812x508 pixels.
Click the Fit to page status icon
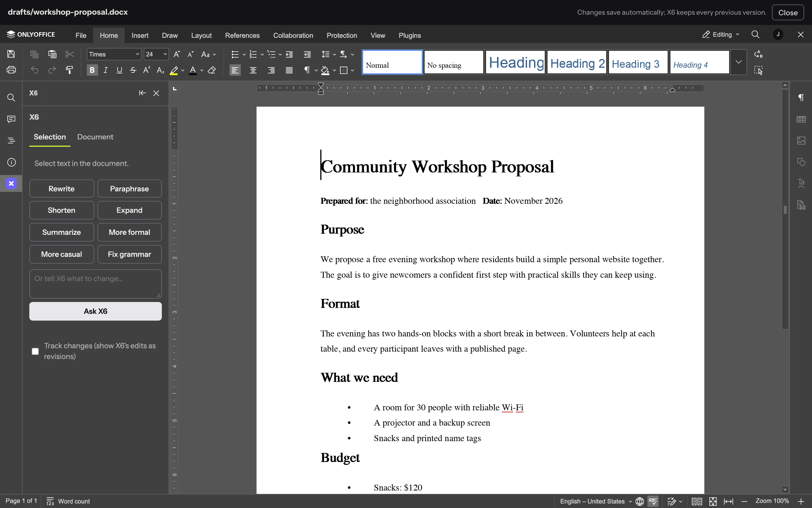click(x=713, y=501)
